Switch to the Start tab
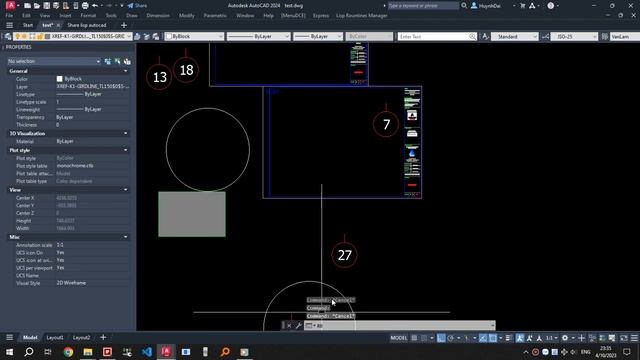This screenshot has height=360, width=640. tap(28, 25)
